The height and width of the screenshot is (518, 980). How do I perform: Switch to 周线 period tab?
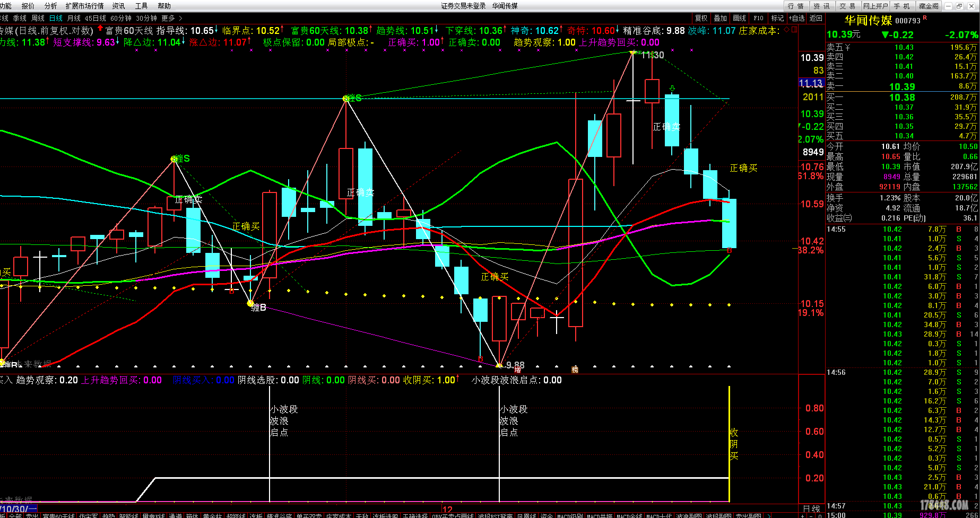coord(38,18)
